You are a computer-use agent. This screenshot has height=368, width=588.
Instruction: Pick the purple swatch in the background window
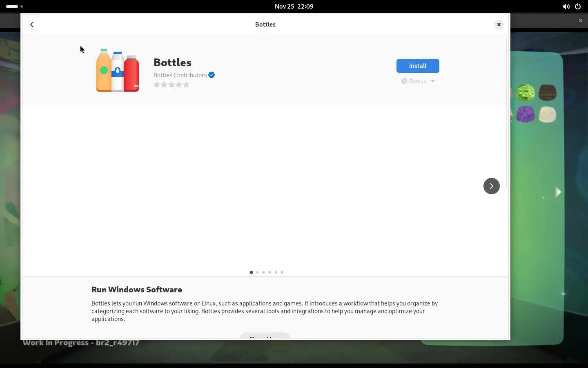526,114
